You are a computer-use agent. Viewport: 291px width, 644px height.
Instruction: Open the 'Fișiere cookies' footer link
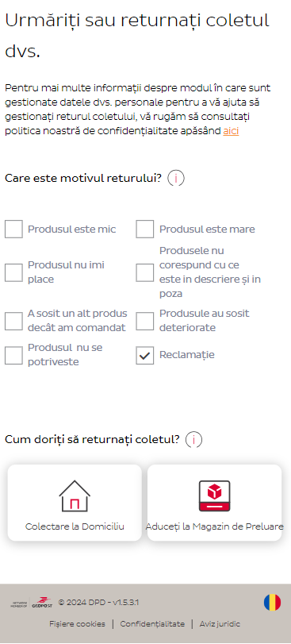pos(77,624)
